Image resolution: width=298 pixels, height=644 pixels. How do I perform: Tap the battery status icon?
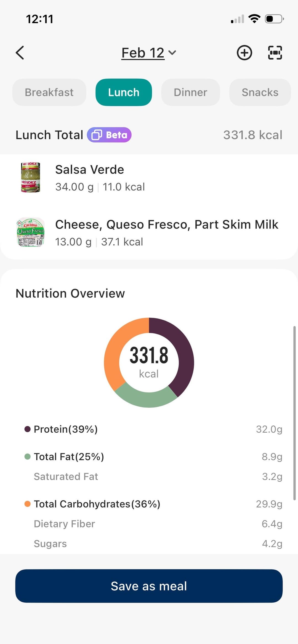click(x=274, y=19)
